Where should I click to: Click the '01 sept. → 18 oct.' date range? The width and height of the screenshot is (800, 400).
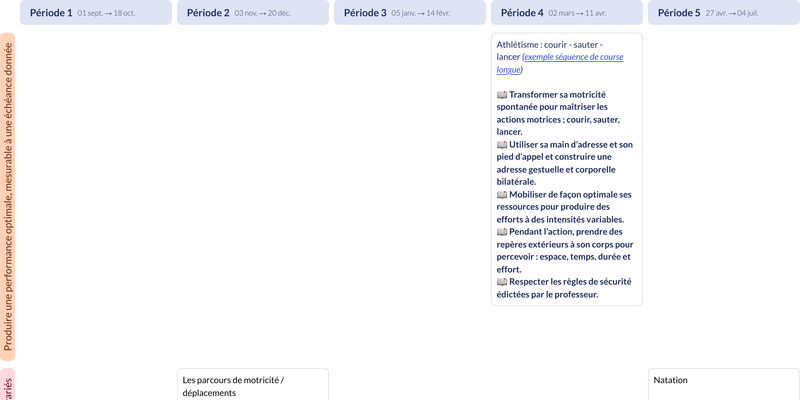click(106, 13)
